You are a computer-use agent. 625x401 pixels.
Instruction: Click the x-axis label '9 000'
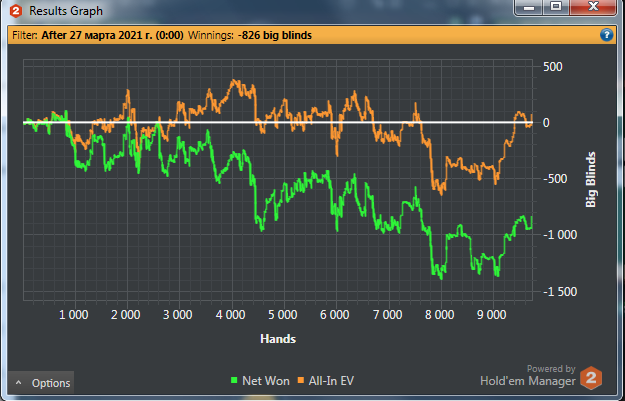[x=491, y=315]
